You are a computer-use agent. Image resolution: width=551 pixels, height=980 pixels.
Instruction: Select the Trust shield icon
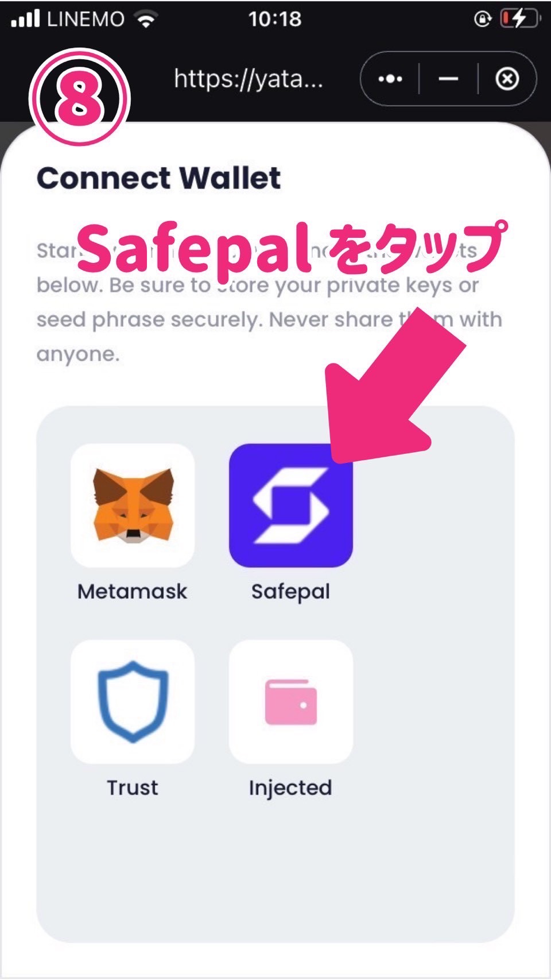tap(133, 701)
